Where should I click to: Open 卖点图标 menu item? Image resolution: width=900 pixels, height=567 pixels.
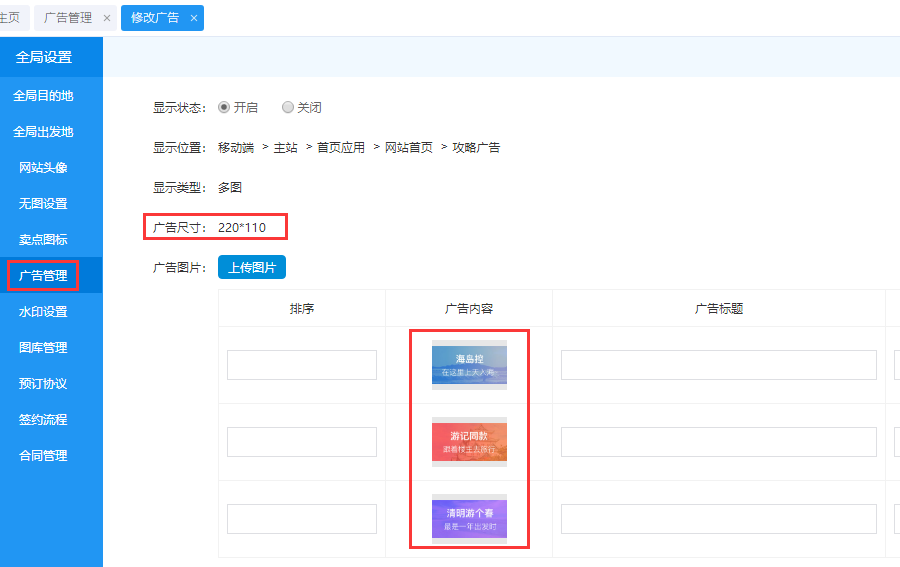(43, 240)
